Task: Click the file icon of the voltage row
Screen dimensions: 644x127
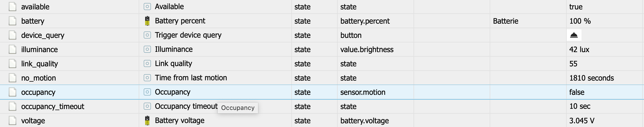Action: 13,120
